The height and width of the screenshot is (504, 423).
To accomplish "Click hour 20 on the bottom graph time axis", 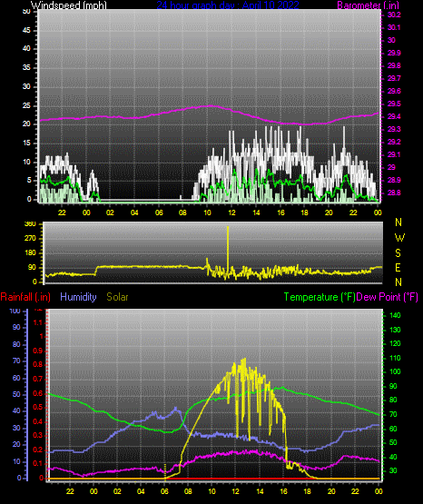I will [331, 491].
